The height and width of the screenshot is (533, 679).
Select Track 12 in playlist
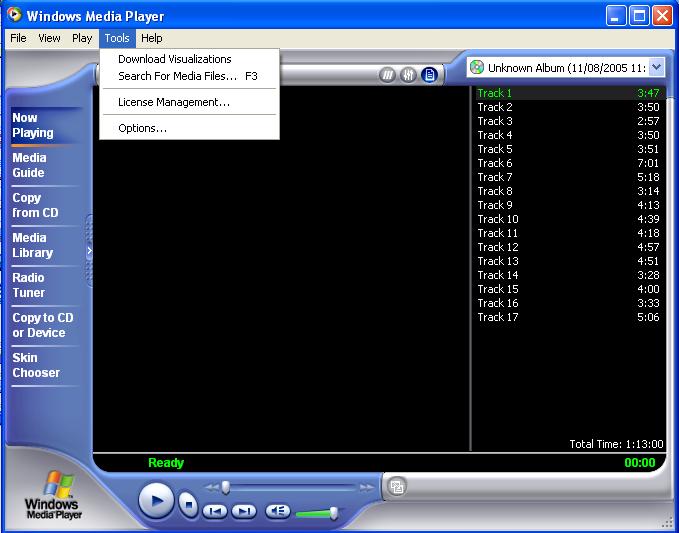click(569, 247)
